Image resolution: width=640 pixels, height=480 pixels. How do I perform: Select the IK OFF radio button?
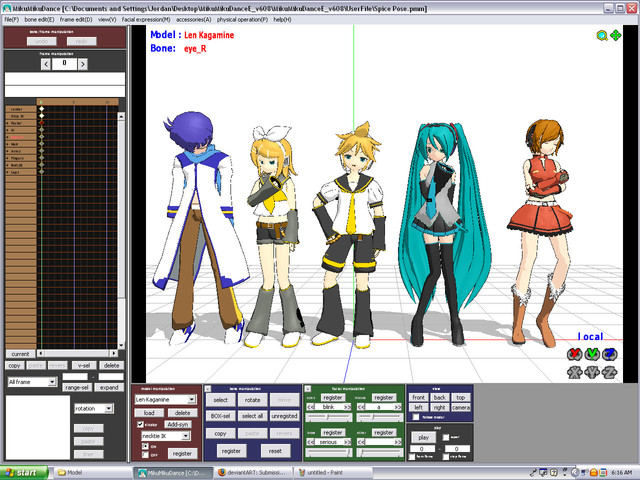(x=145, y=454)
